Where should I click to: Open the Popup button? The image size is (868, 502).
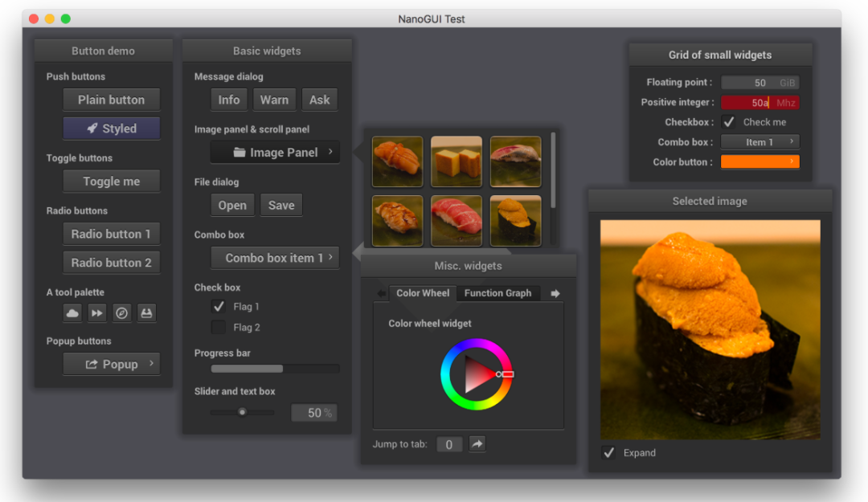coord(111,364)
